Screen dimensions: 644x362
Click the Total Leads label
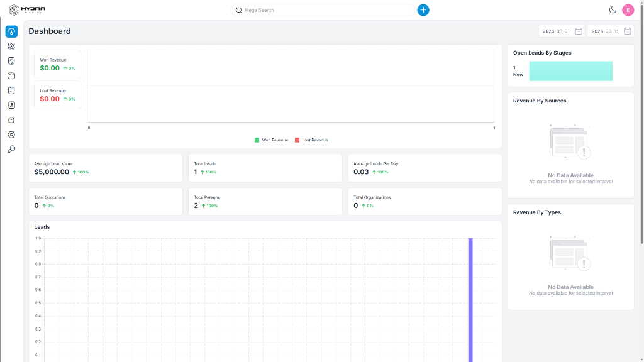(205, 164)
